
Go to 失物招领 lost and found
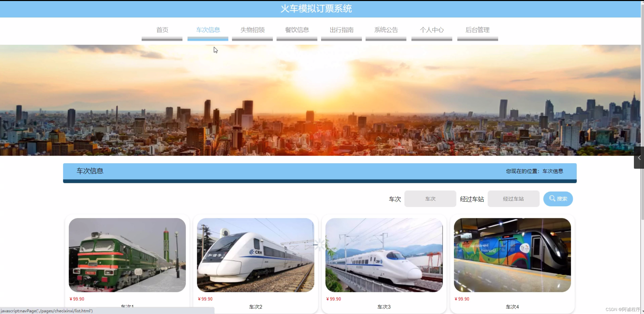tap(252, 30)
